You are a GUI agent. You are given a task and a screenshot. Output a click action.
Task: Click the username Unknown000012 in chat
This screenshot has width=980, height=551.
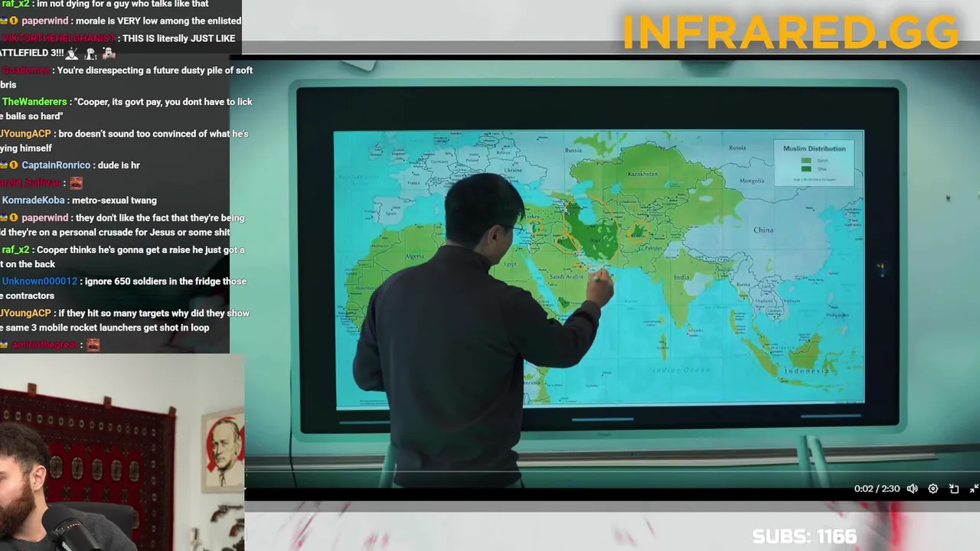tap(39, 282)
